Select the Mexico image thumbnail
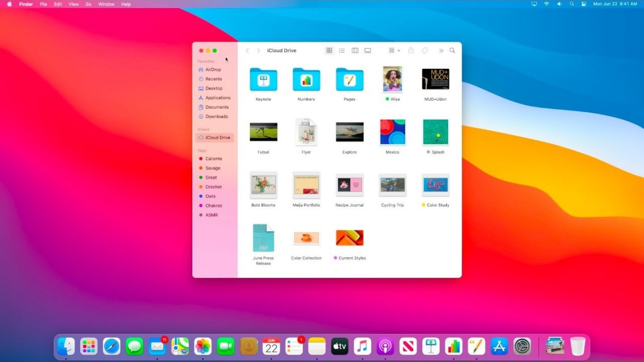Image resolution: width=644 pixels, height=362 pixels. (392, 132)
